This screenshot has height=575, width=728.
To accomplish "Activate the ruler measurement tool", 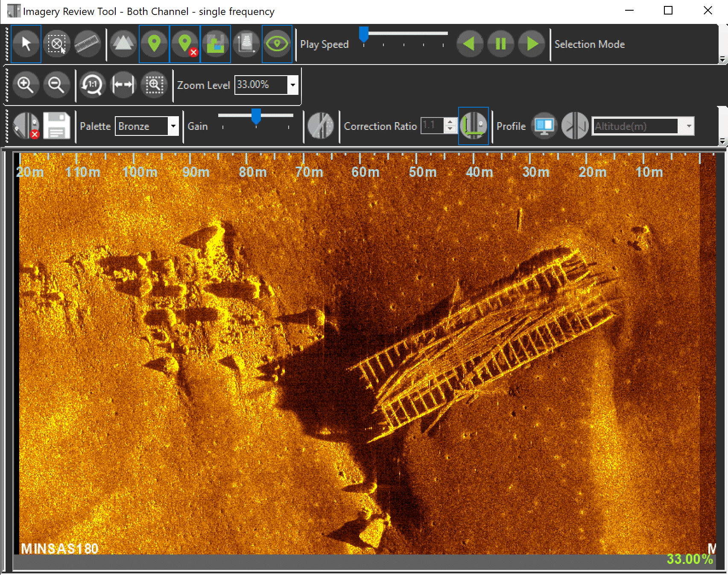I will [x=87, y=44].
